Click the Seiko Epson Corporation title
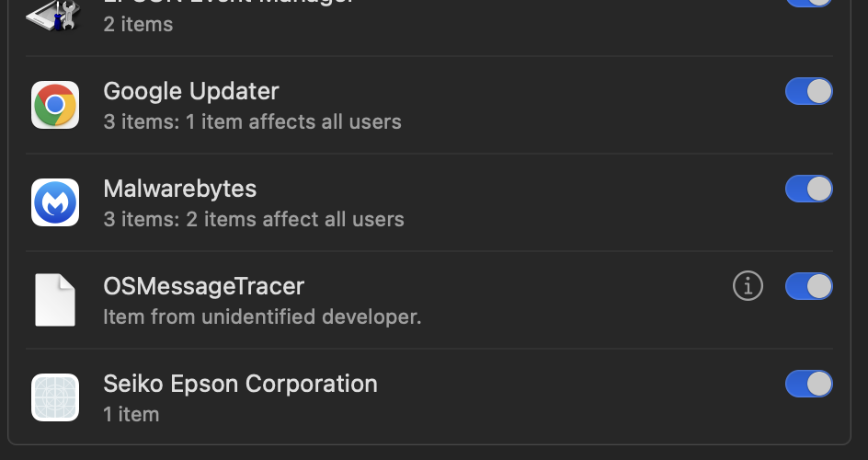The width and height of the screenshot is (868, 460). coord(241,384)
